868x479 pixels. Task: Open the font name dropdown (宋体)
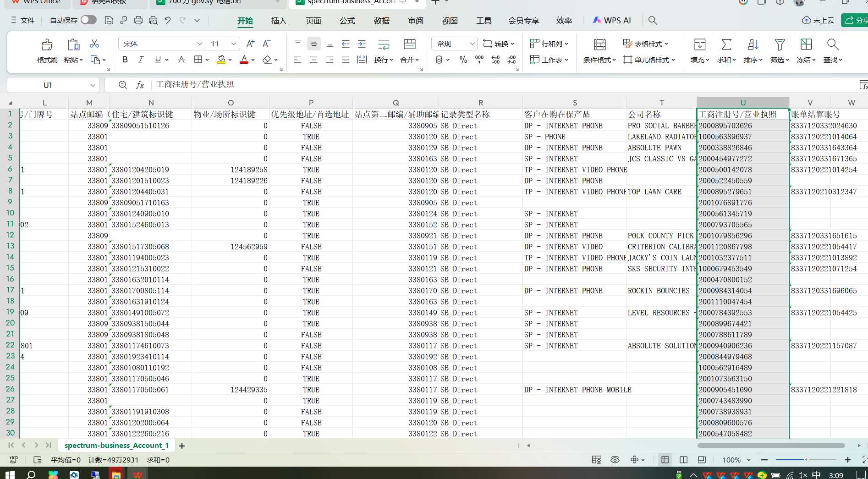coord(200,44)
